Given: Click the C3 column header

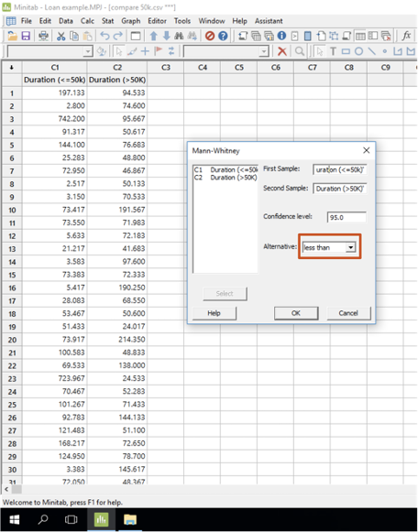Looking at the screenshot, I should point(166,68).
